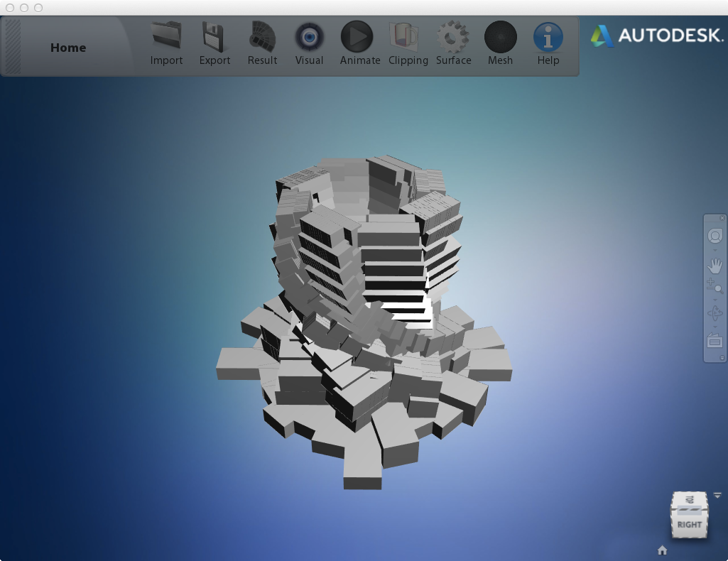Open the view cube dropdown menu
The height and width of the screenshot is (561, 728).
717,495
